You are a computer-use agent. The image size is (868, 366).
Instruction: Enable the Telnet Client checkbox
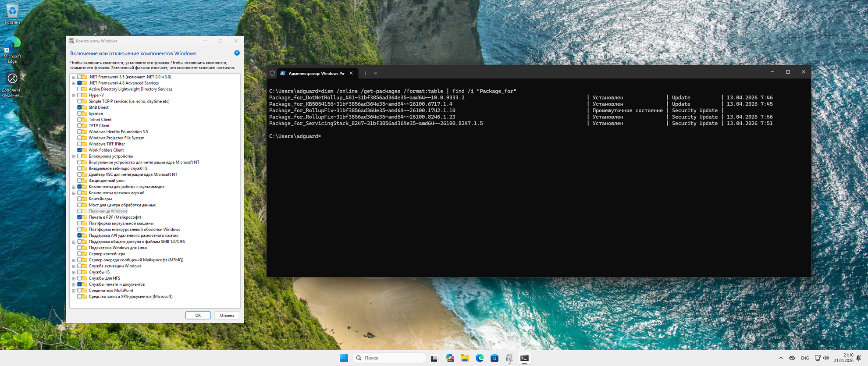coord(79,120)
